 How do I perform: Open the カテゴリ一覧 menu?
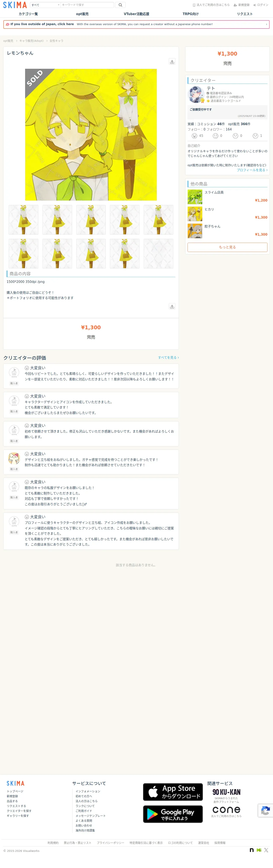pos(28,14)
